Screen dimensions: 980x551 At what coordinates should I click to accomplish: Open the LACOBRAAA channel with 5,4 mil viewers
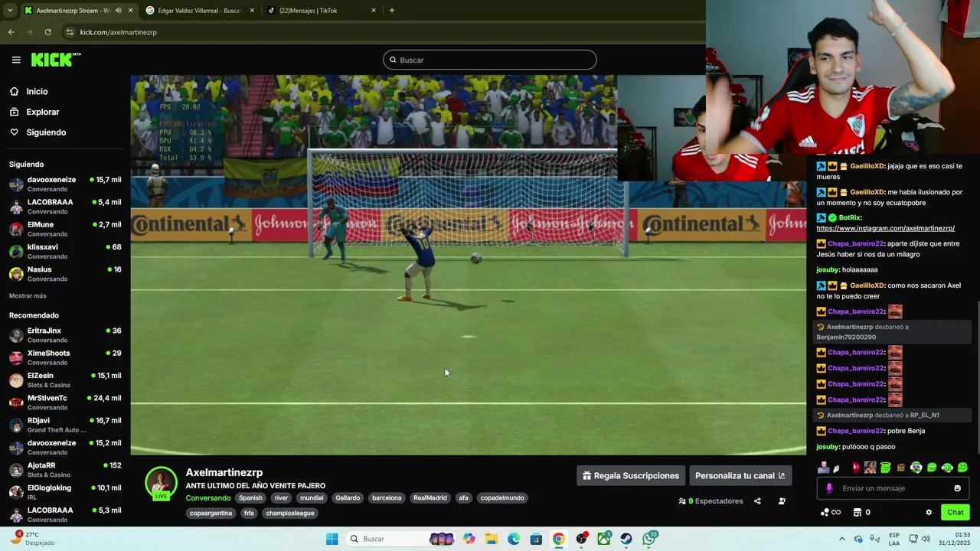(65, 207)
